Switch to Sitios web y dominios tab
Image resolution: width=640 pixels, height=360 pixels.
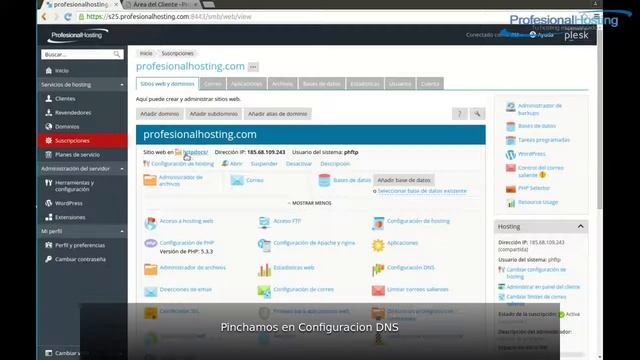click(x=167, y=84)
